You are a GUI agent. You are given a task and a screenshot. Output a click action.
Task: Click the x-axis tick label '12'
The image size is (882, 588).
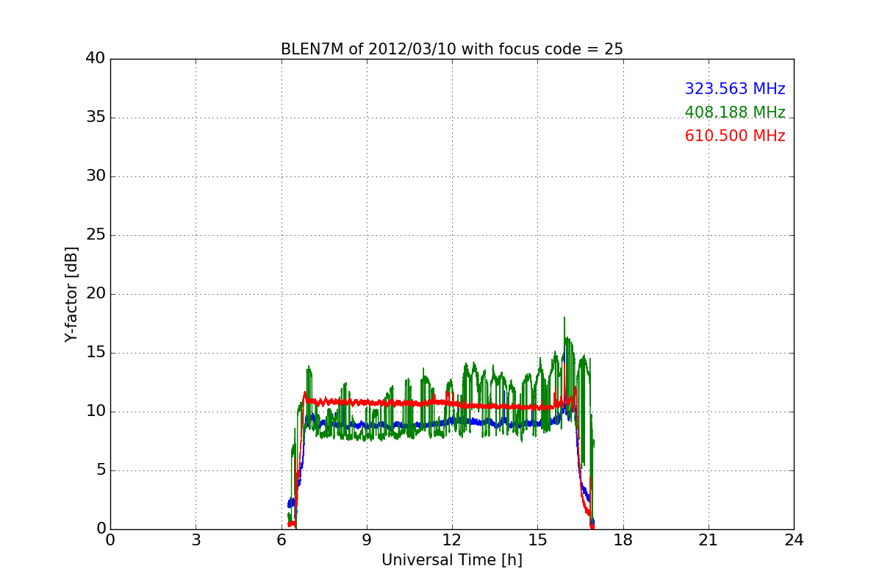tap(452, 540)
